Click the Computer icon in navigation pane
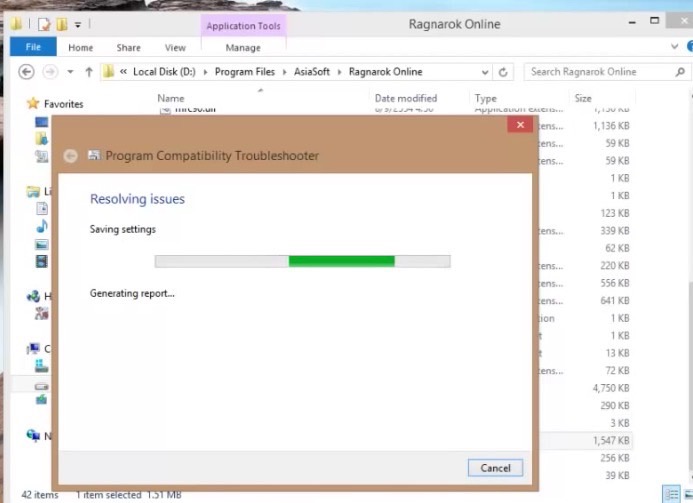 coord(33,349)
